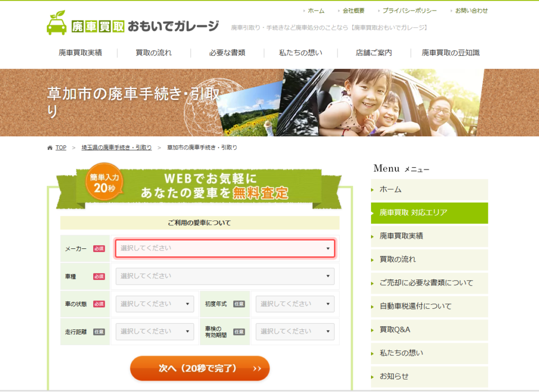Click the green car logo icon

tap(56, 23)
